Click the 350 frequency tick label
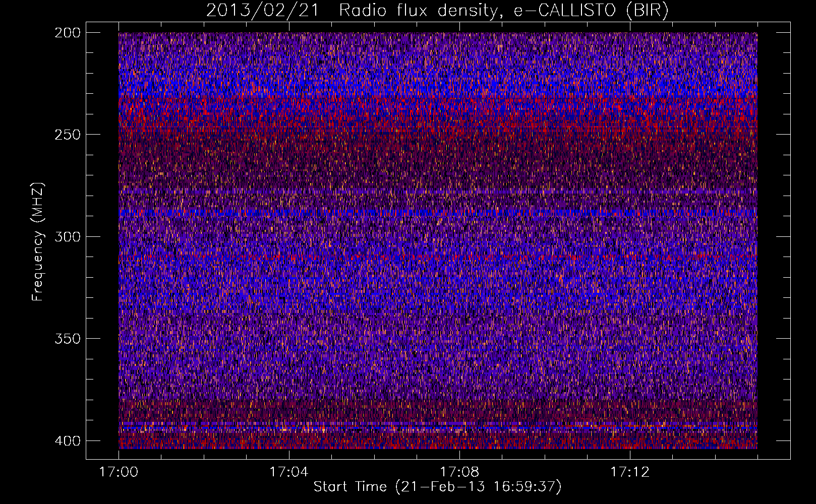Image resolution: width=816 pixels, height=504 pixels. coord(67,339)
